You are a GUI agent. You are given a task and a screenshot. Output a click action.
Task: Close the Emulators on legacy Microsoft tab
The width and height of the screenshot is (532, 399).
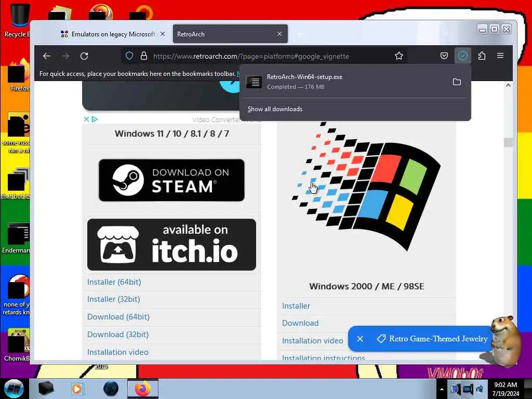pyautogui.click(x=163, y=34)
